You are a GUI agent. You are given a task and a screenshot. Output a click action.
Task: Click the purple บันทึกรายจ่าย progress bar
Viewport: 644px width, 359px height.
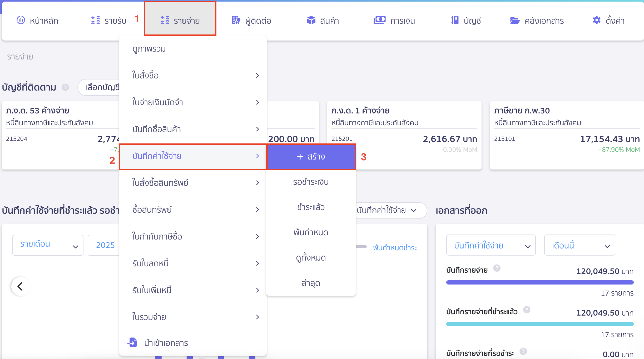pyautogui.click(x=540, y=282)
